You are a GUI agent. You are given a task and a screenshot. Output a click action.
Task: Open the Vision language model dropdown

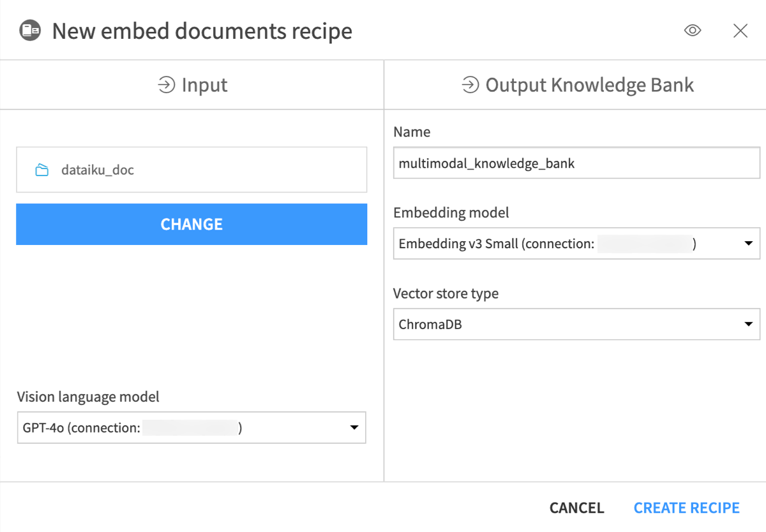coord(191,427)
